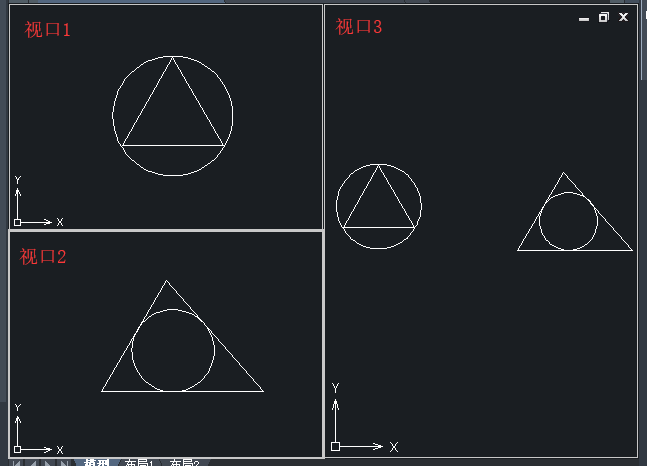Open the 布局1 layout tab
Screen dimensions: 647x466
pos(139,463)
